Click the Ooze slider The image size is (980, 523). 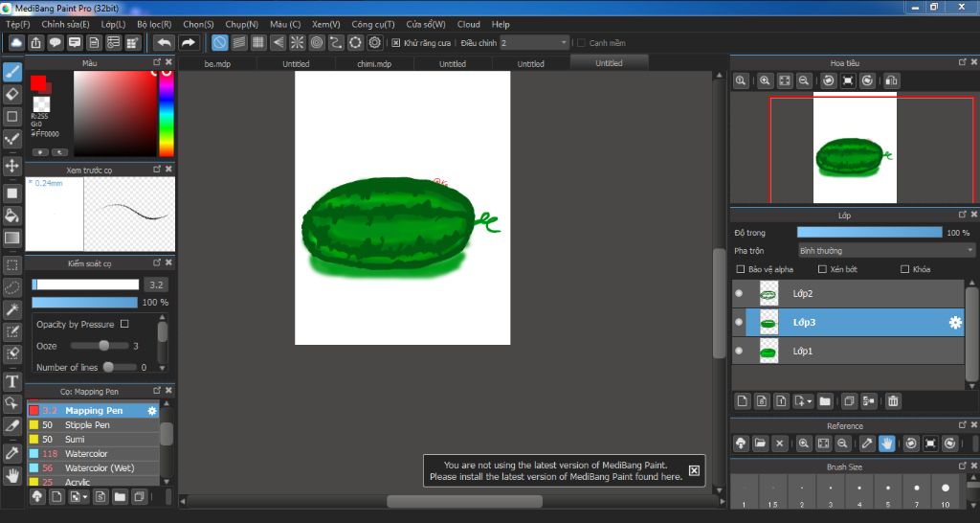(x=100, y=346)
